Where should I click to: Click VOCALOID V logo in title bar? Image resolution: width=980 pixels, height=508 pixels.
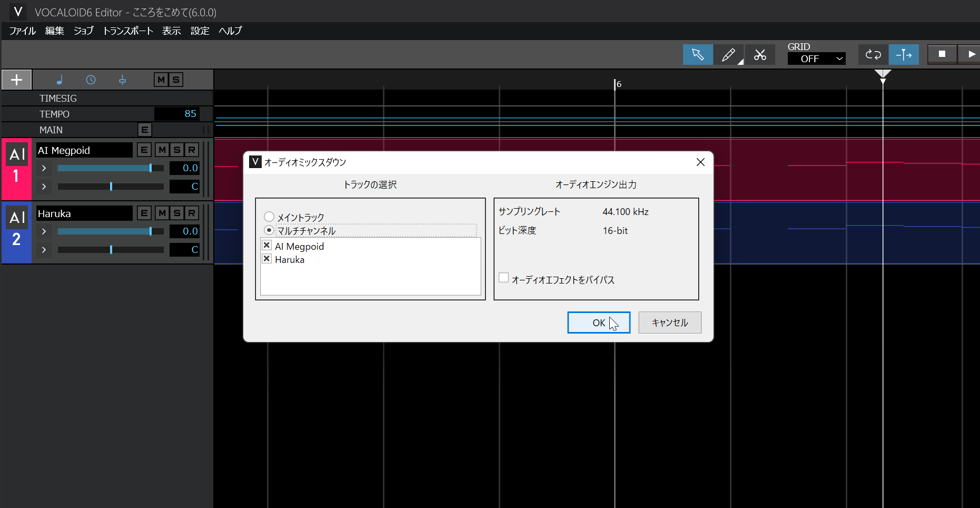18,12
